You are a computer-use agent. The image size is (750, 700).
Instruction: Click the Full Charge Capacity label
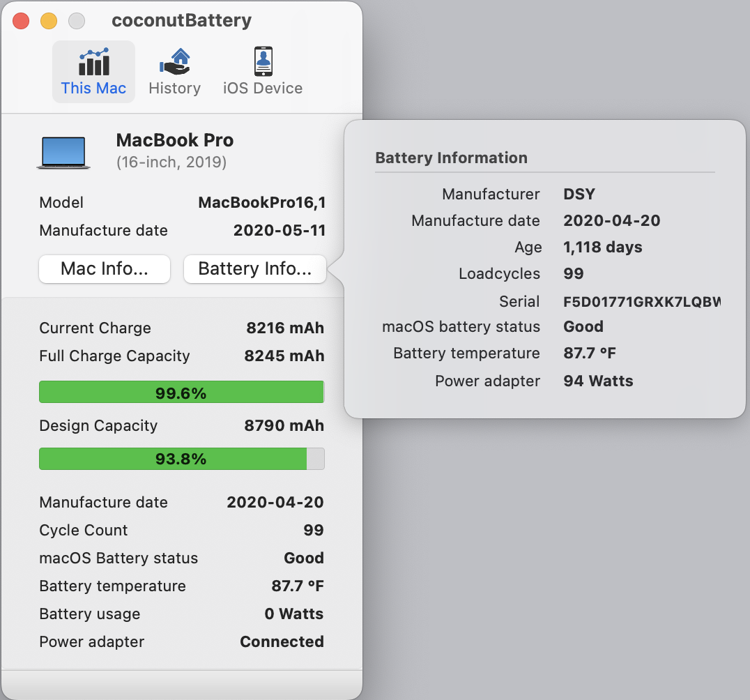point(115,356)
